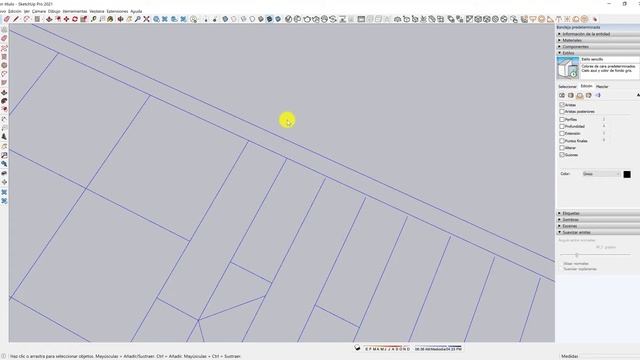
Task: Select the Pan hand tool
Action: (x=129, y=19)
